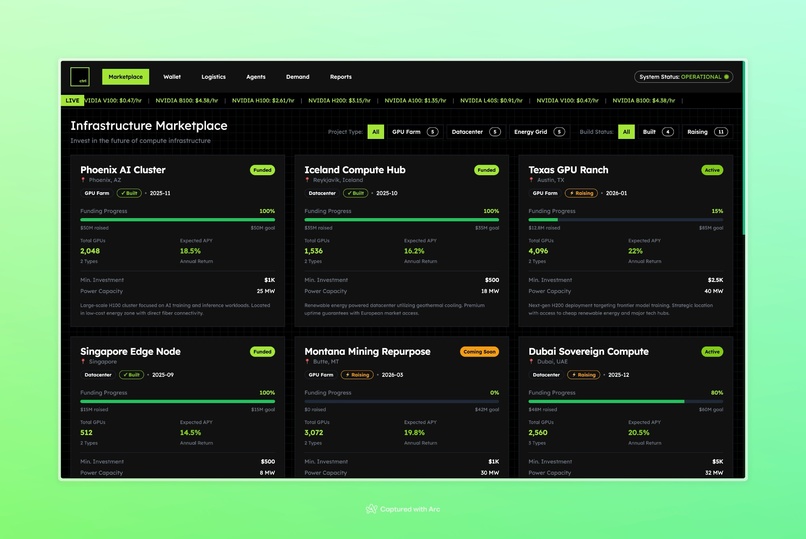Click the Active badge on Dubai Sovereign Compute

[712, 352]
